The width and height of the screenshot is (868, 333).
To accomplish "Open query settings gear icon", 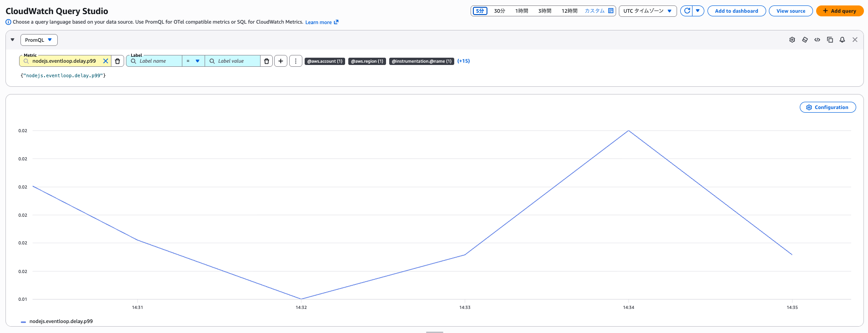I will 792,40.
